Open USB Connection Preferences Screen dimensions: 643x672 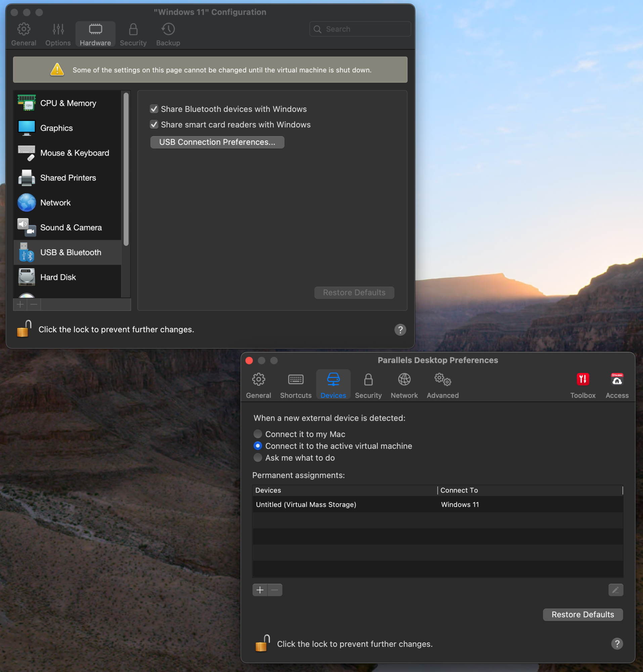(x=217, y=142)
